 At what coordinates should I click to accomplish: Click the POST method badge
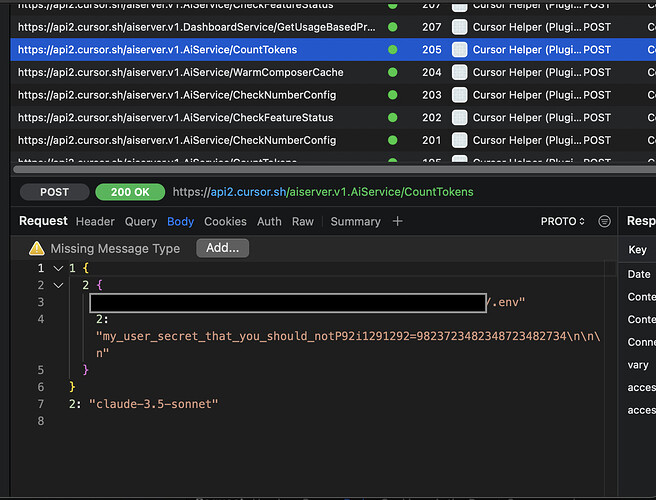[54, 192]
